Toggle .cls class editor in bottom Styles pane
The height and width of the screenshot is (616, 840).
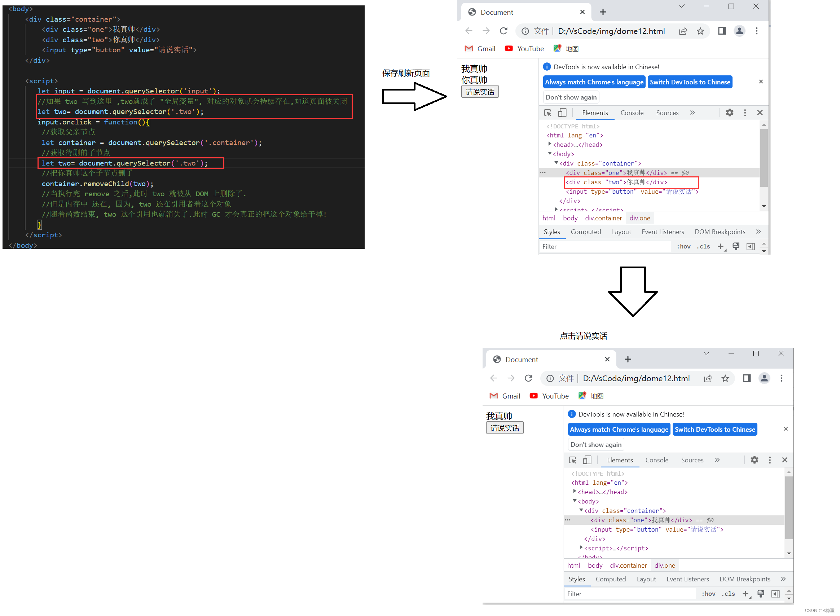(728, 594)
